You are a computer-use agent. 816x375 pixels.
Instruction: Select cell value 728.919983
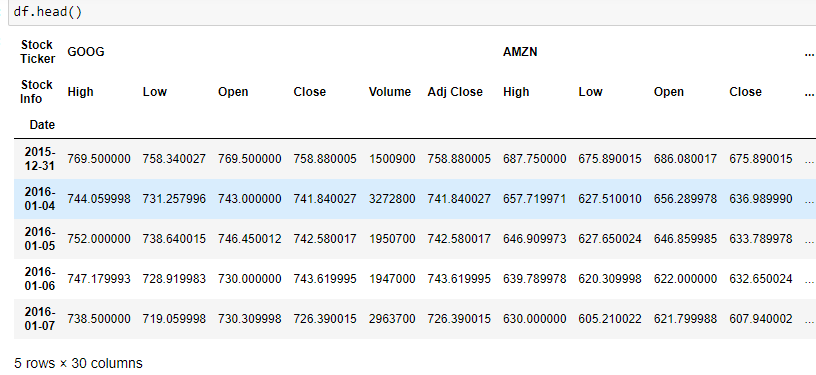pos(174,279)
